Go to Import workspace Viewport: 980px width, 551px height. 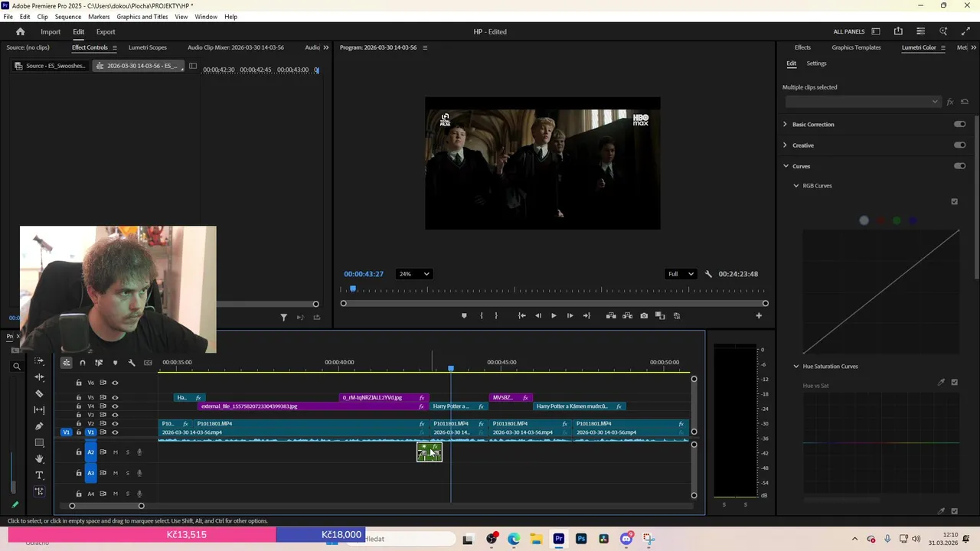point(51,31)
